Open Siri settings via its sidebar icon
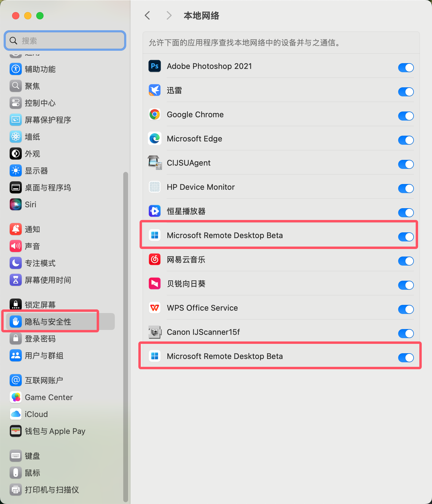This screenshot has width=432, height=504. pyautogui.click(x=16, y=205)
